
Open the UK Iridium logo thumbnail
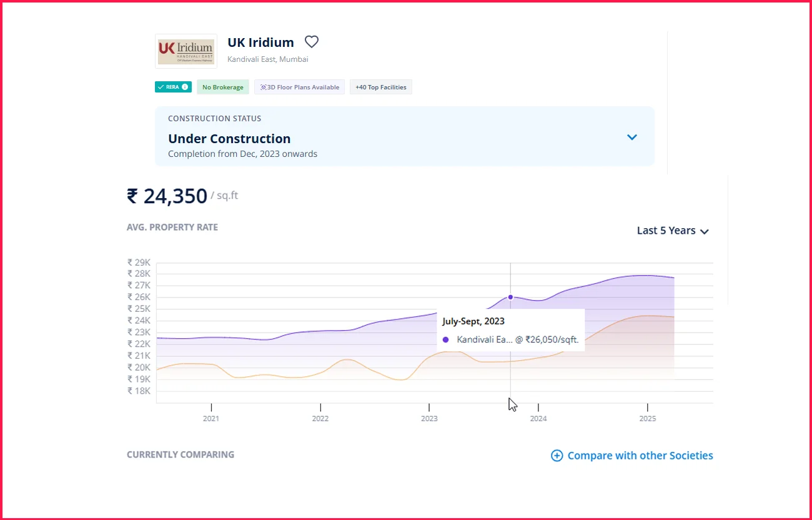(186, 51)
